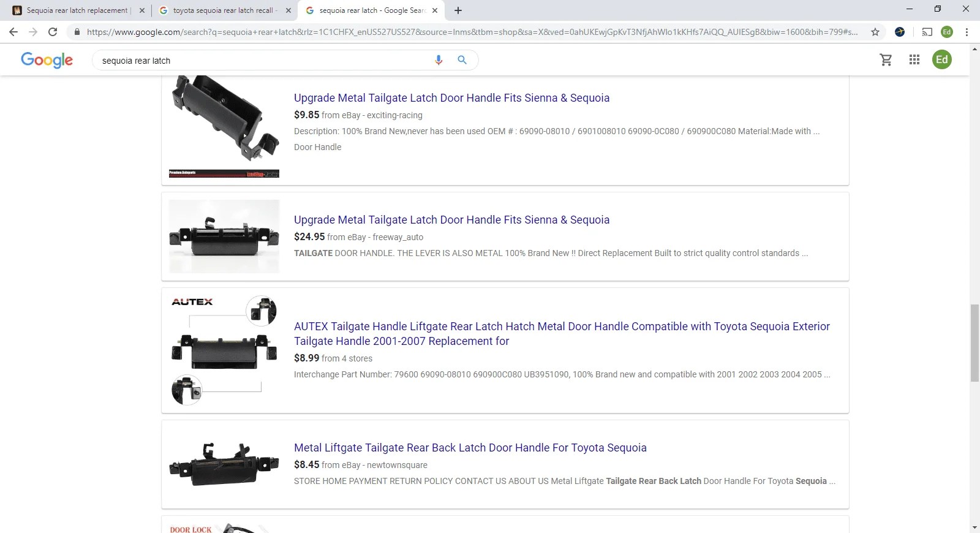
Task: Click the scrollbar down arrow
Action: click(x=974, y=527)
